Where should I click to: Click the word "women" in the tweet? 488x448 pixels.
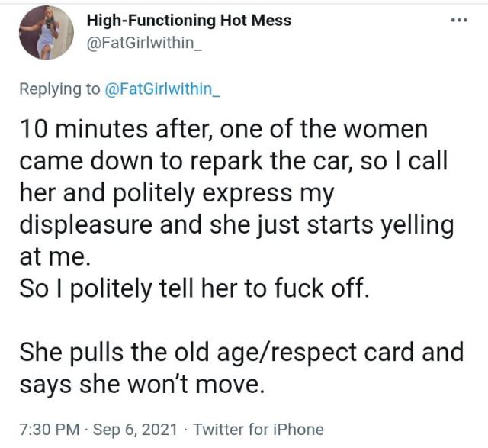coord(384,130)
